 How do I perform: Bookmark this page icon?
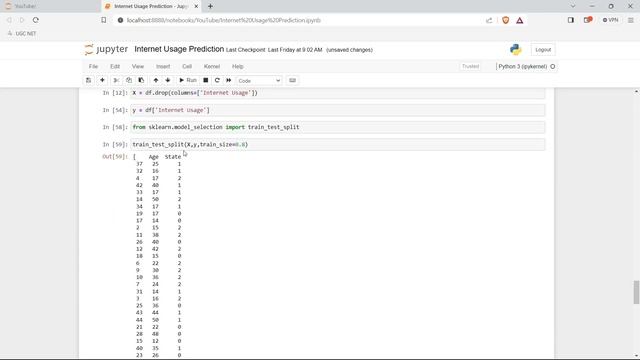click(x=104, y=20)
